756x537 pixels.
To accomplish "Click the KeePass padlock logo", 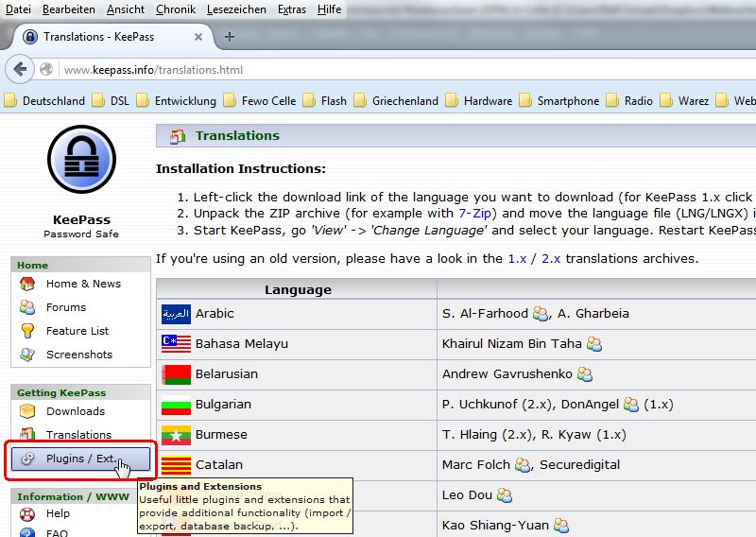I will tap(81, 159).
